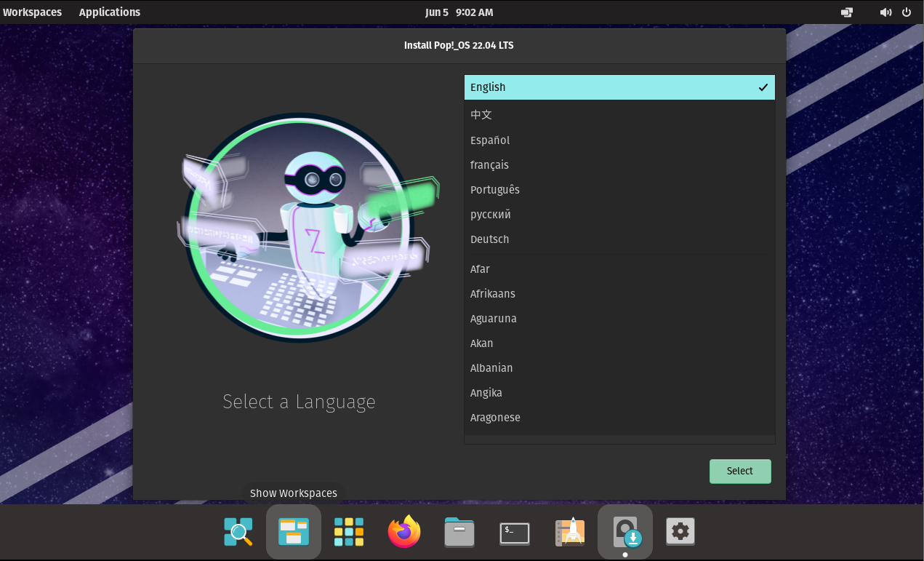This screenshot has height=561, width=924.
Task: Open the Pop!_Shop launcher search icon in dock
Action: point(238,532)
